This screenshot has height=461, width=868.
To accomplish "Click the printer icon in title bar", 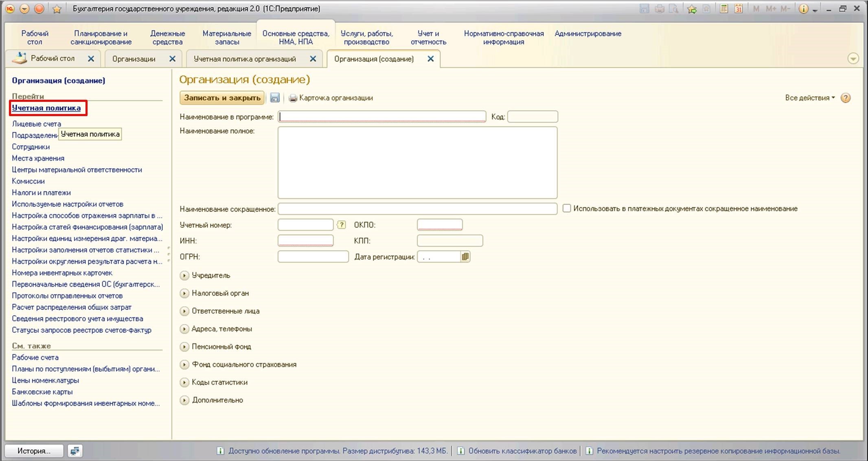I will (659, 9).
